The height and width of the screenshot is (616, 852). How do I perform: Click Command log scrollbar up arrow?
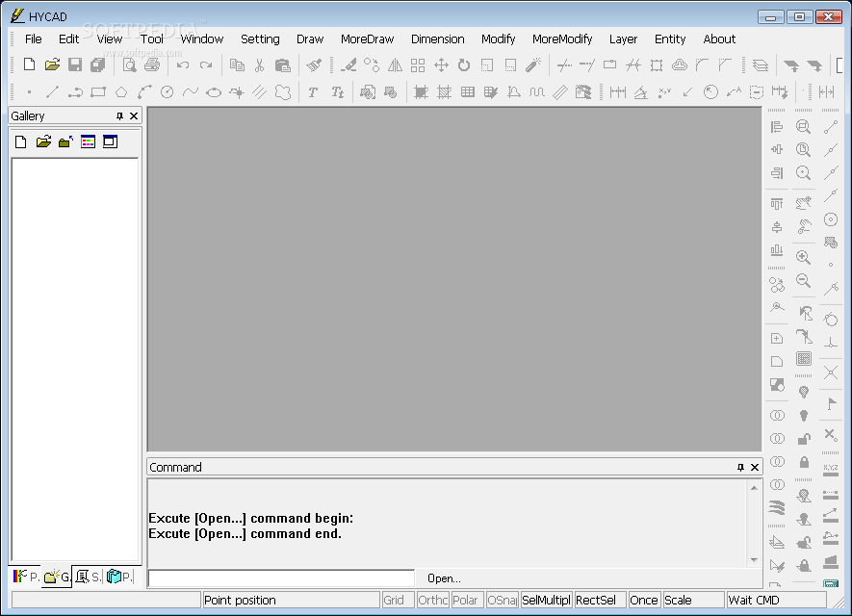(754, 488)
